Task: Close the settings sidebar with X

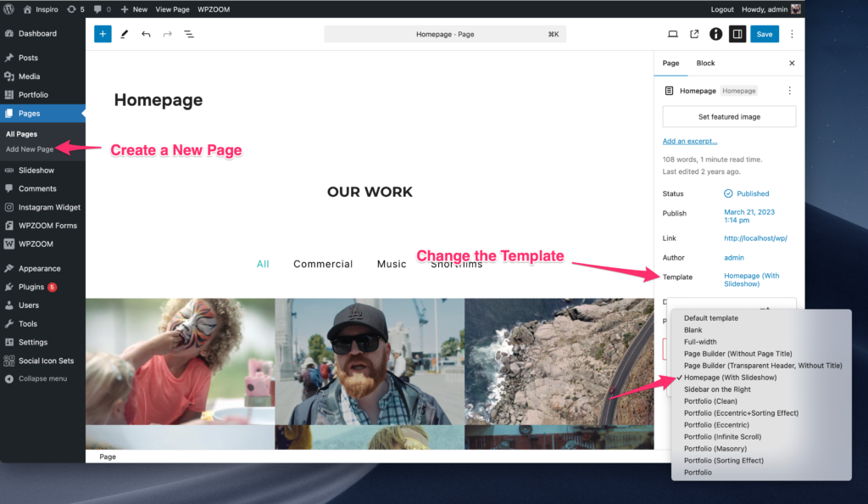Action: coord(792,63)
